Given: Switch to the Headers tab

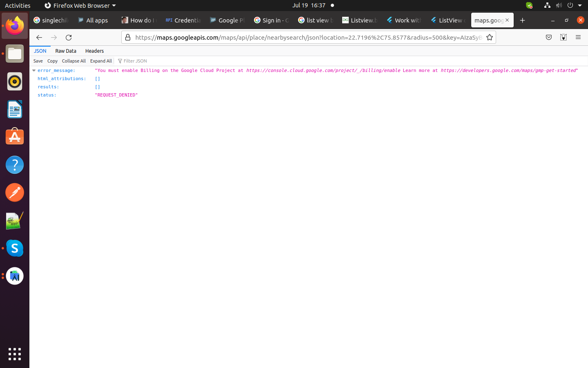Looking at the screenshot, I should point(94,51).
